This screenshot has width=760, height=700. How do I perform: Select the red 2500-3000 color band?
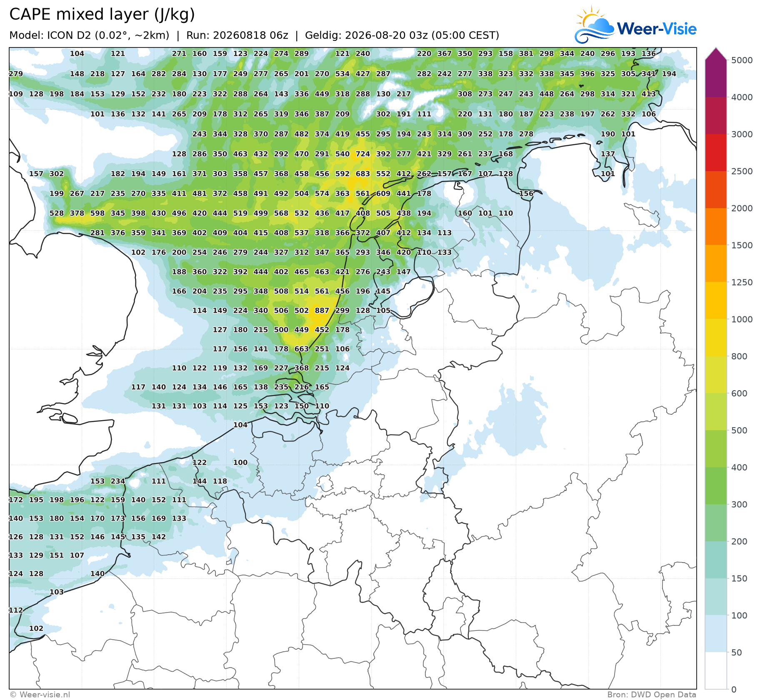tap(716, 152)
